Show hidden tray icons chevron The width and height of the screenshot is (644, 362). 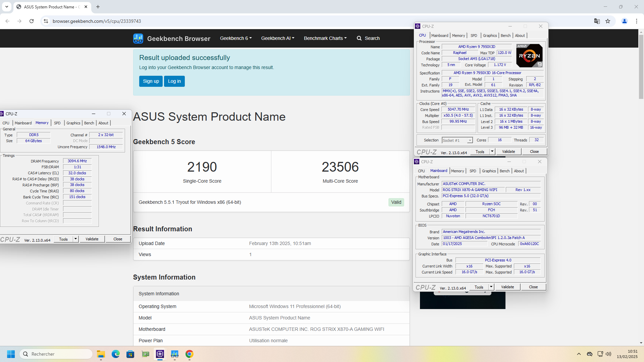coord(579,354)
